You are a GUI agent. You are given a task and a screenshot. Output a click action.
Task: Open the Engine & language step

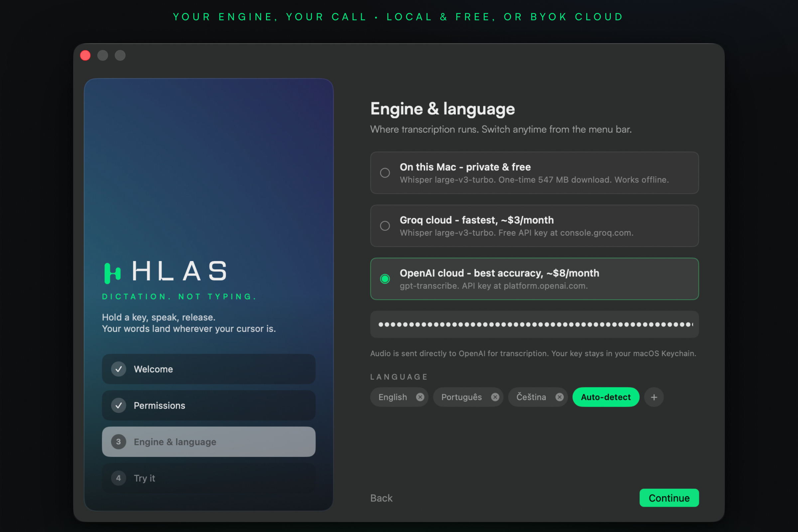click(209, 442)
